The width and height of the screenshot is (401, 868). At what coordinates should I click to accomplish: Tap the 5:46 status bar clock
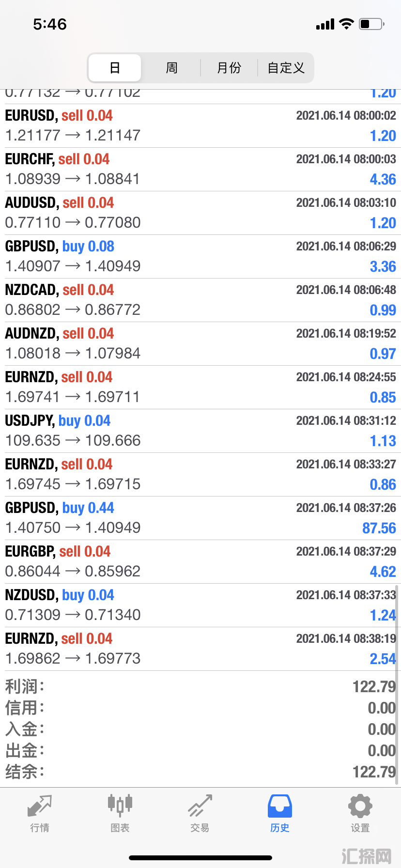pos(50,24)
